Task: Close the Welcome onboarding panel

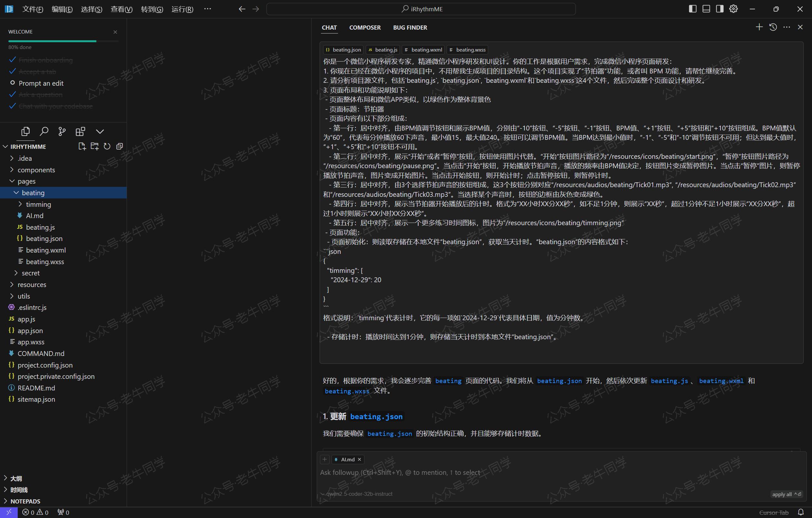Action: click(115, 32)
